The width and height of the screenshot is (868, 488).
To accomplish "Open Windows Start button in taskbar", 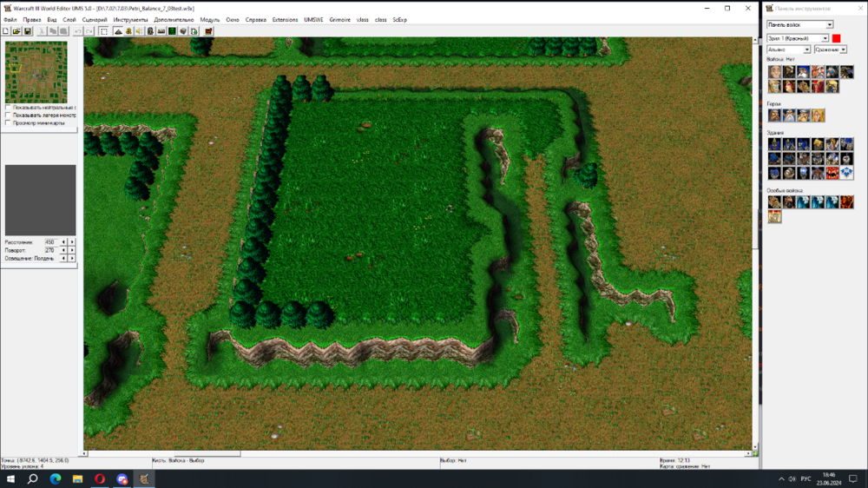I will coord(11,479).
